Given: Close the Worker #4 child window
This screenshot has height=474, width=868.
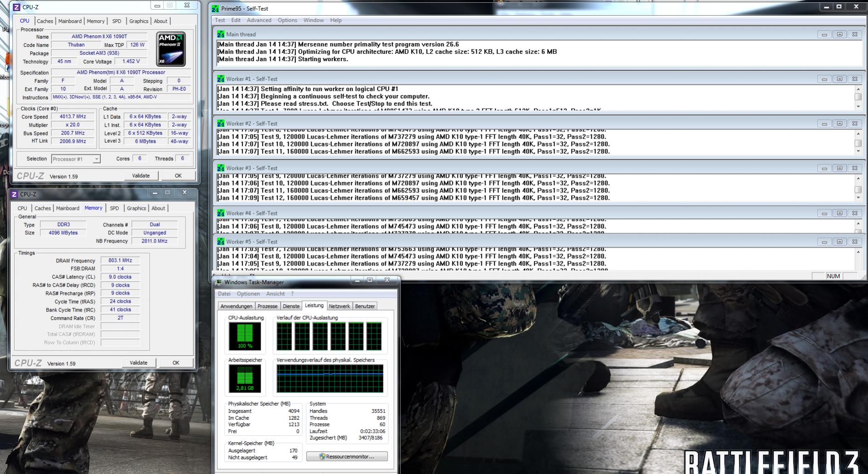Looking at the screenshot, I should point(855,213).
